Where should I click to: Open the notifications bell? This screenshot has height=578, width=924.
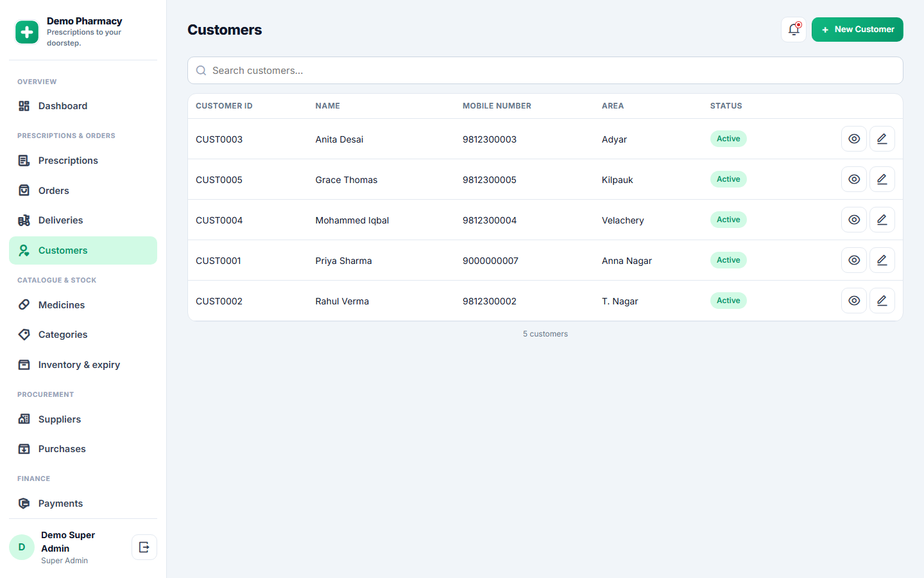click(x=794, y=30)
